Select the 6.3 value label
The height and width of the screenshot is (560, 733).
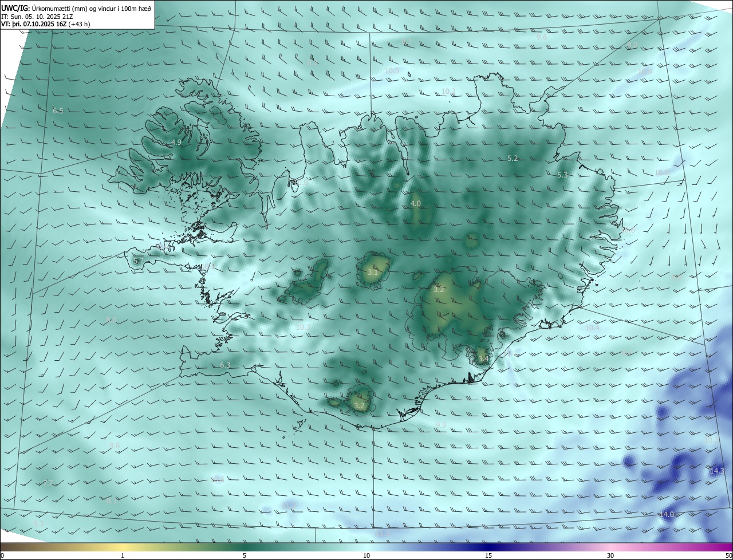tap(225, 365)
